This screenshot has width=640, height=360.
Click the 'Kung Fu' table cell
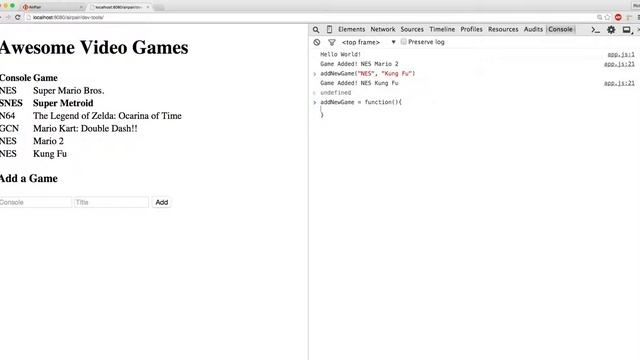coord(50,154)
